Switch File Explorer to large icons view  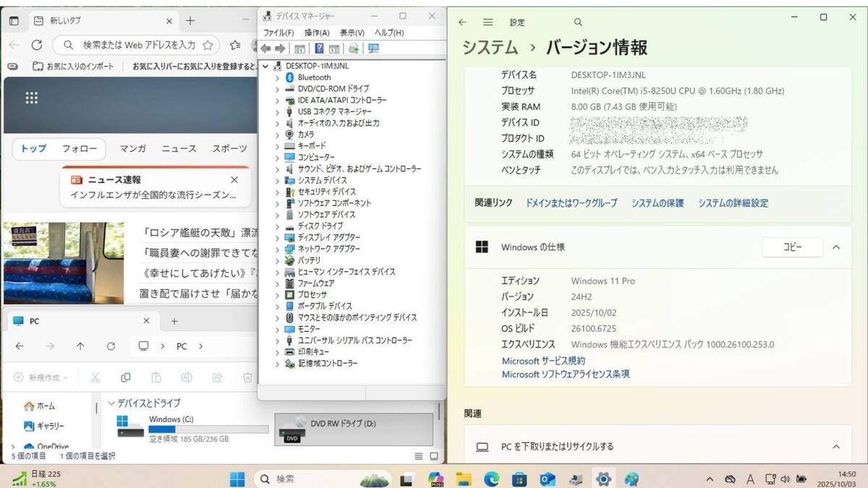435,456
